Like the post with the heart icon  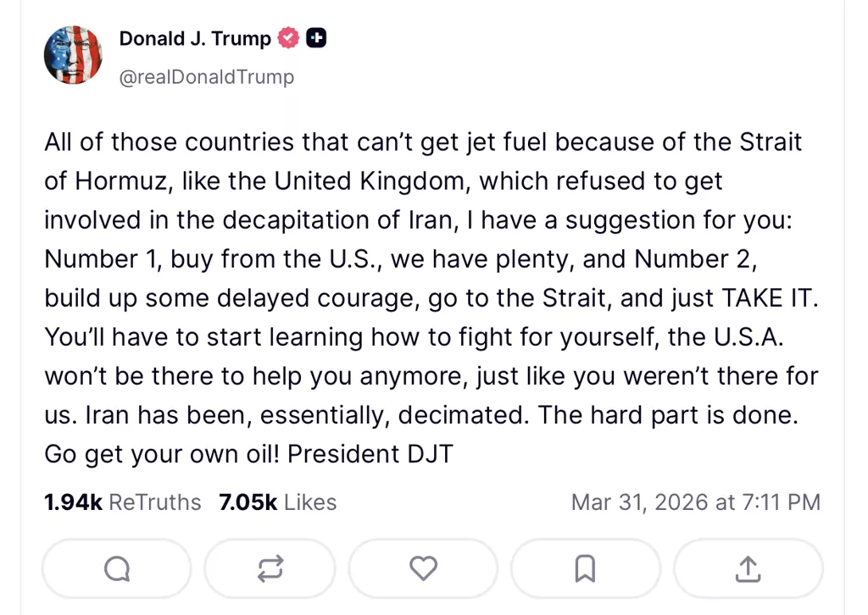click(423, 569)
